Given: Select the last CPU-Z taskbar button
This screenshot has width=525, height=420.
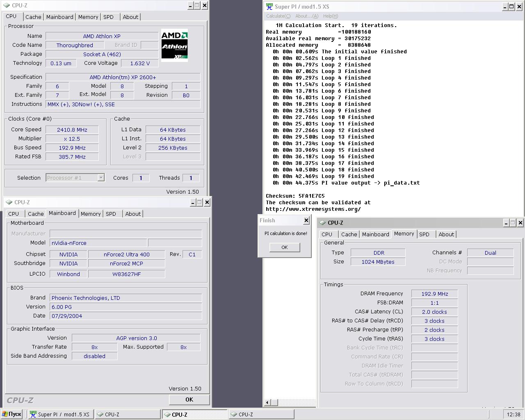Looking at the screenshot, I should coord(262,414).
